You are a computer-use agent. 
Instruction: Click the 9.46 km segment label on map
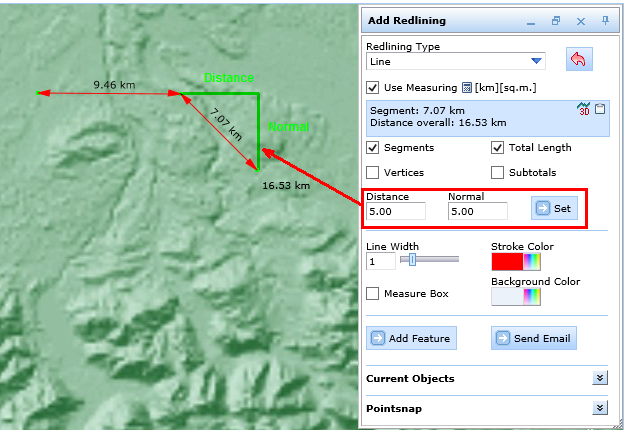pyautogui.click(x=114, y=85)
